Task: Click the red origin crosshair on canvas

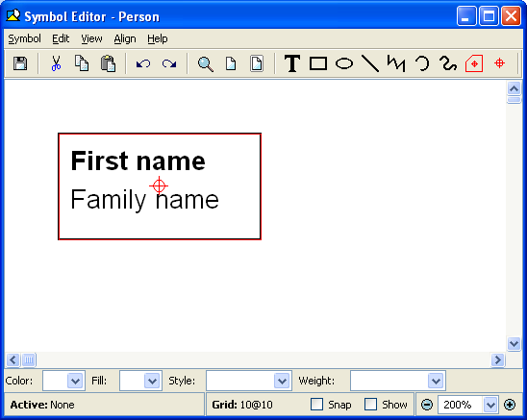Action: tap(159, 185)
